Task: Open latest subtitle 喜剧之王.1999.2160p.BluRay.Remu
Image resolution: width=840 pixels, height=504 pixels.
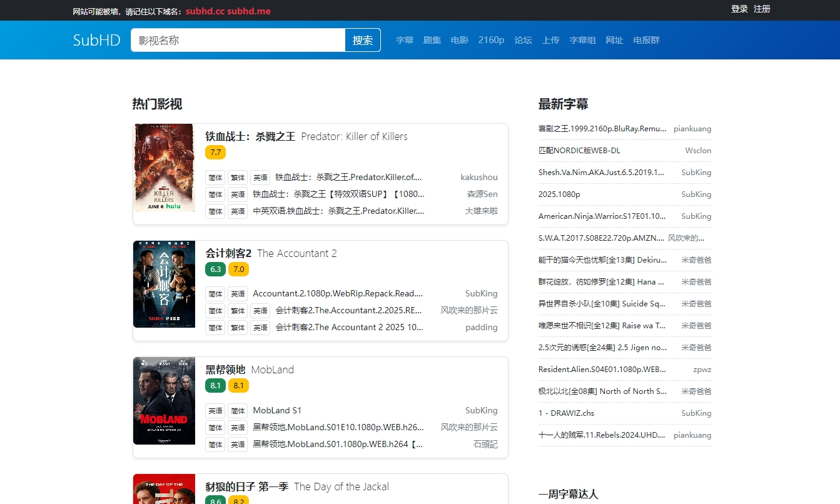Action: [602, 128]
